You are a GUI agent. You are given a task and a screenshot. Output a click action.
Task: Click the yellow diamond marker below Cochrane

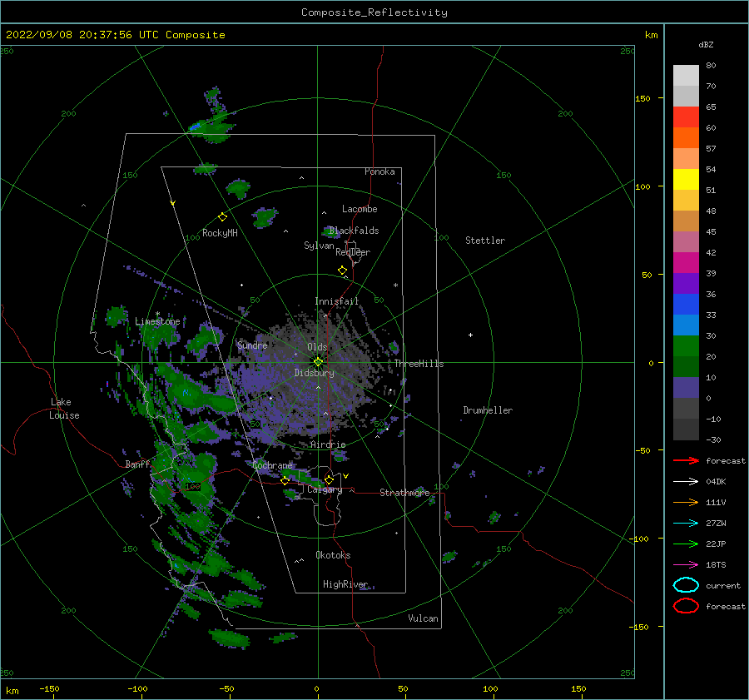(x=285, y=480)
